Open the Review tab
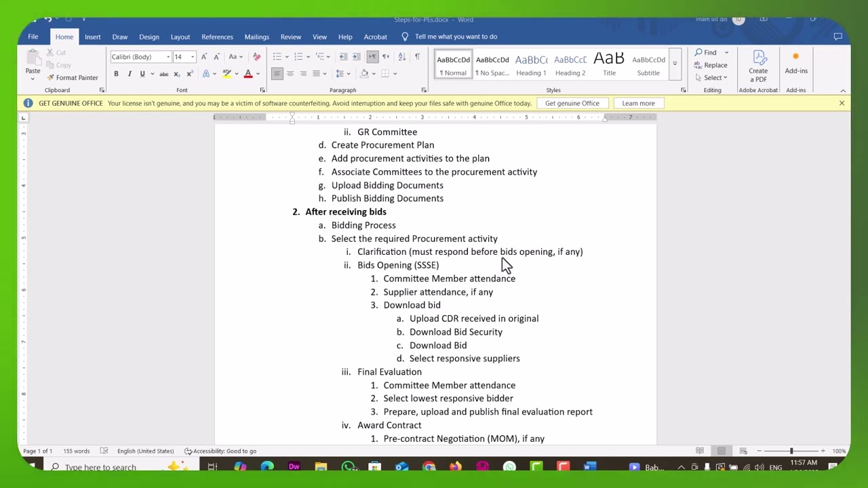This screenshot has width=868, height=488. pos(291,37)
